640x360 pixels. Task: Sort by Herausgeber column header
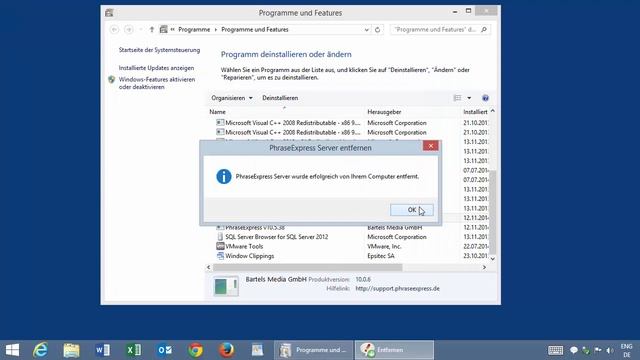384,112
